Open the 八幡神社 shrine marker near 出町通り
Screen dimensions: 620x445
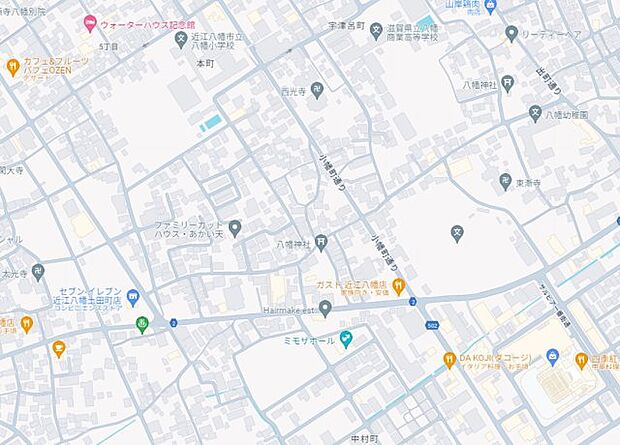(x=507, y=84)
